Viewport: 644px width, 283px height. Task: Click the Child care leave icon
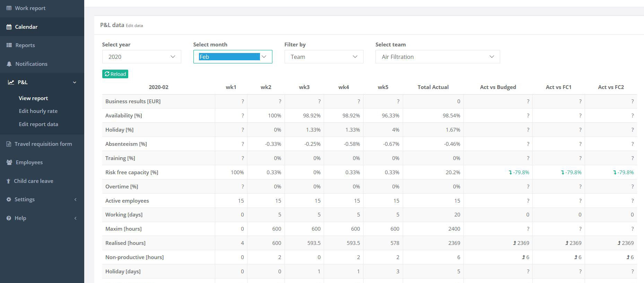8,181
